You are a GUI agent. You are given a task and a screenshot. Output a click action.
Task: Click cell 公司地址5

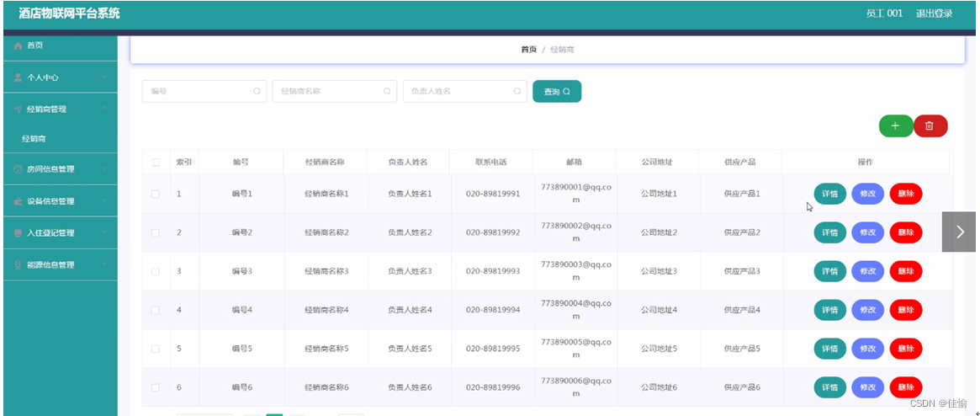659,349
